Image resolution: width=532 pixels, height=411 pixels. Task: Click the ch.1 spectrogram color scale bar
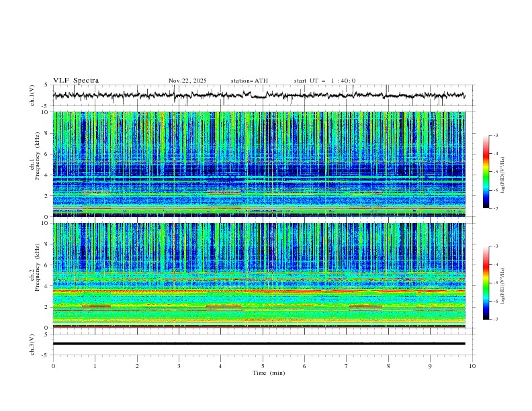(x=486, y=172)
